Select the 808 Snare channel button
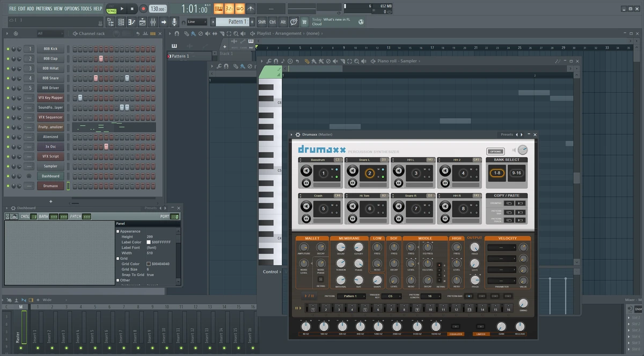Image resolution: width=644 pixels, height=356 pixels. pyautogui.click(x=50, y=78)
